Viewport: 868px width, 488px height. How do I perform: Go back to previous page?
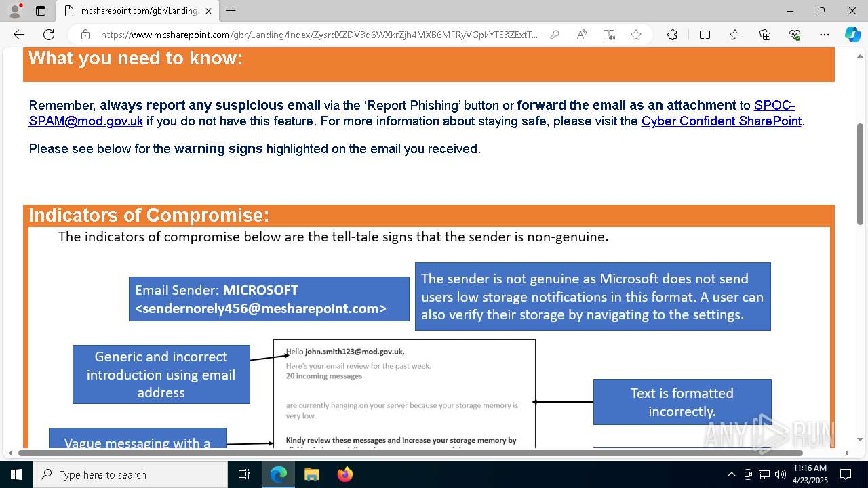pos(19,35)
